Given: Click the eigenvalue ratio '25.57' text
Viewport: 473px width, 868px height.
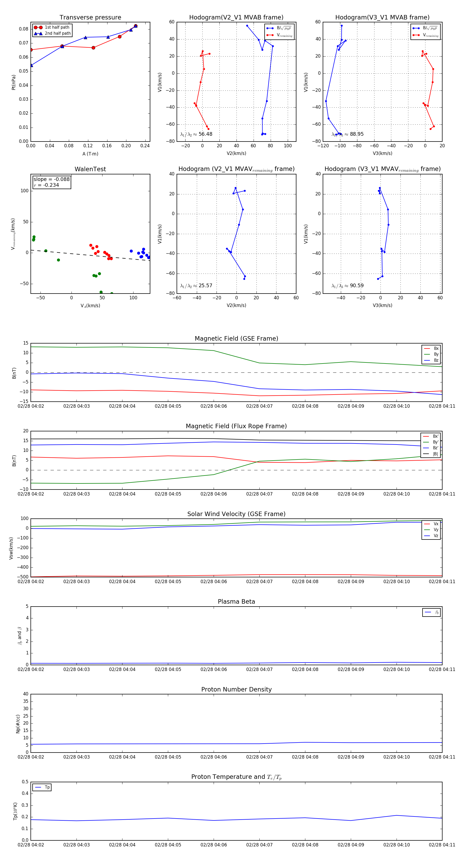Looking at the screenshot, I should [x=205, y=286].
